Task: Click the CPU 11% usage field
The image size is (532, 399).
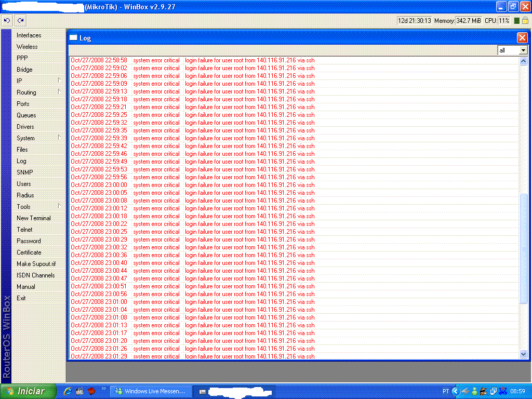Action: tap(504, 21)
